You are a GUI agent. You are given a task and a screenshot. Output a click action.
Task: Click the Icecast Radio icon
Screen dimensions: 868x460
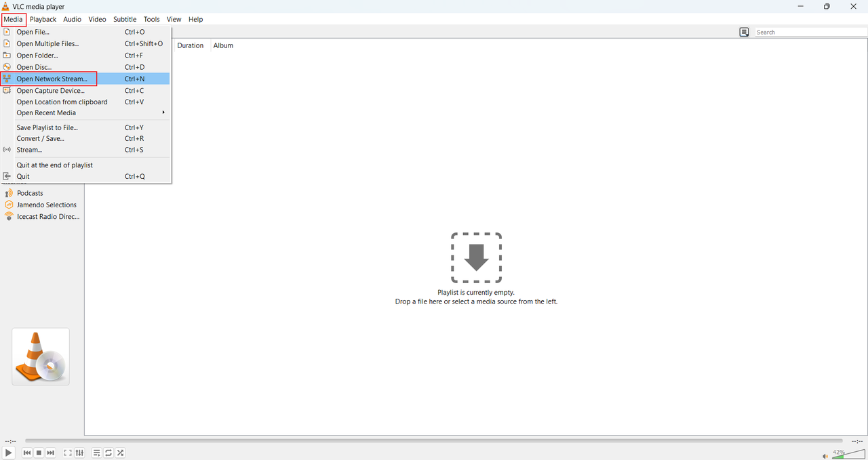9,217
